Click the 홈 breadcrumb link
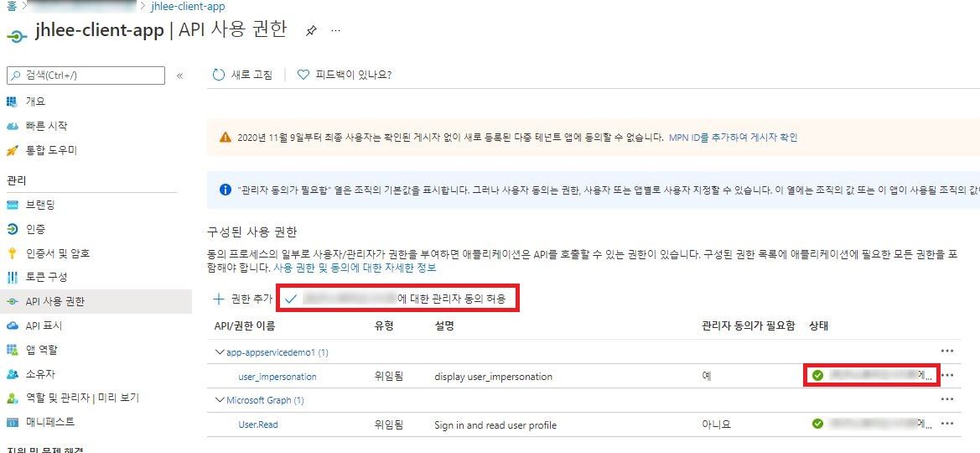The width and height of the screenshot is (980, 453). 11,6
